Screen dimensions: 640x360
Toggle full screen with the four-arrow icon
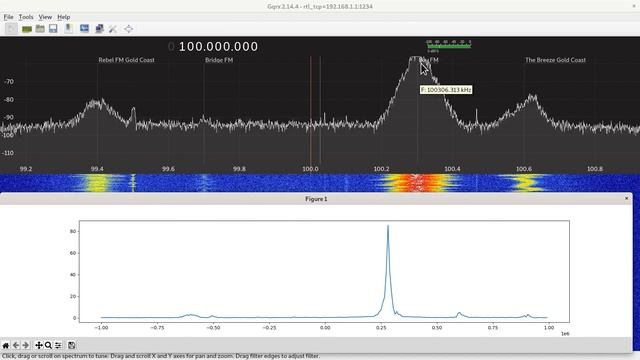coord(129,29)
